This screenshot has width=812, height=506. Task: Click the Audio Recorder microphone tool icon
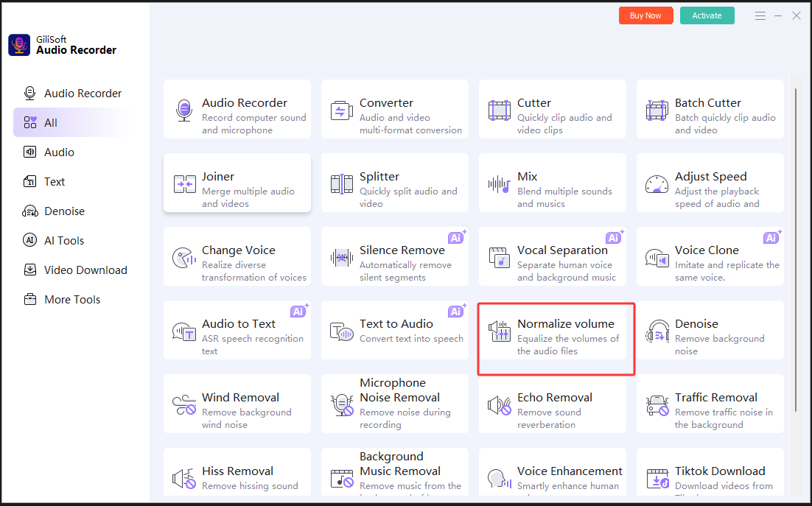coord(183,110)
